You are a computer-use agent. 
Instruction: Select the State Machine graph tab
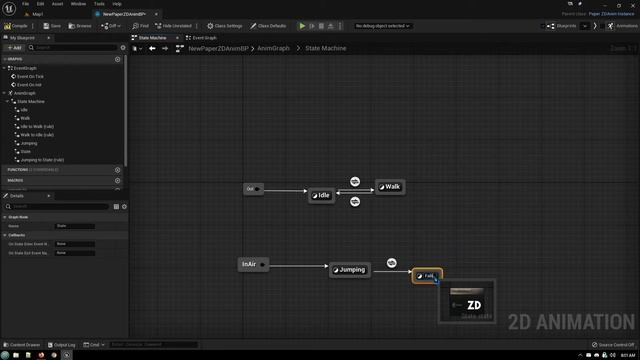point(152,38)
